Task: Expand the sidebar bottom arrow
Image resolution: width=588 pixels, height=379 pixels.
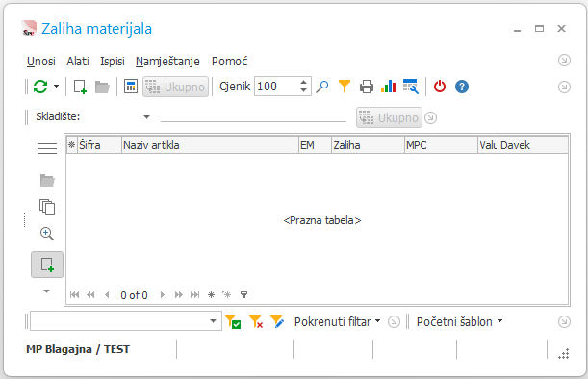Action: click(46, 291)
